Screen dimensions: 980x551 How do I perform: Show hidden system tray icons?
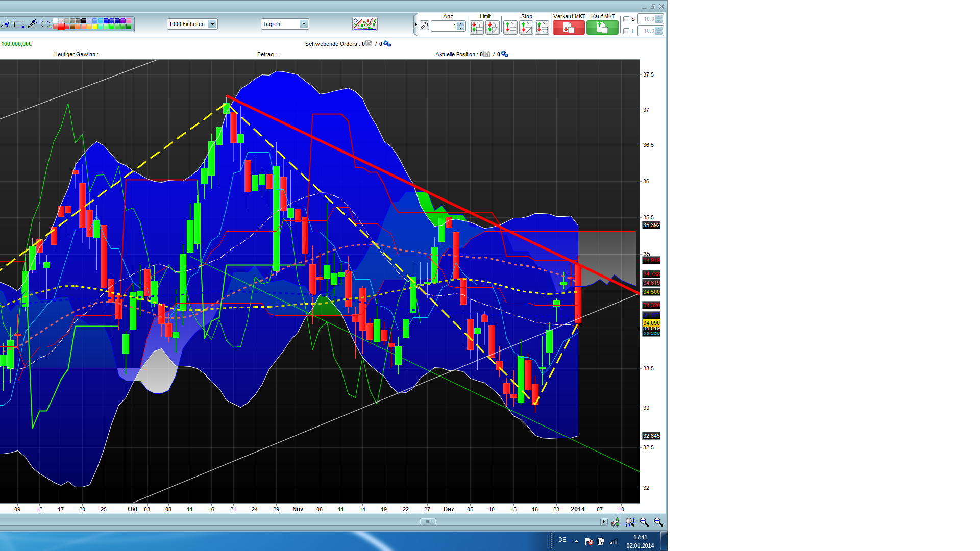coord(576,541)
